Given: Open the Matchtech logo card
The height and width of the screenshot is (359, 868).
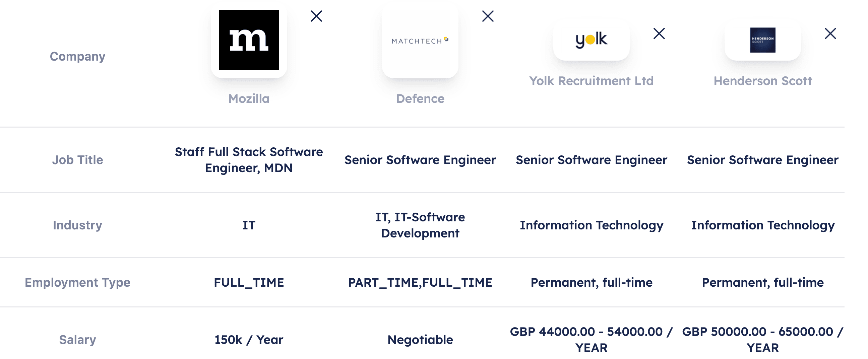Looking at the screenshot, I should pyautogui.click(x=420, y=41).
